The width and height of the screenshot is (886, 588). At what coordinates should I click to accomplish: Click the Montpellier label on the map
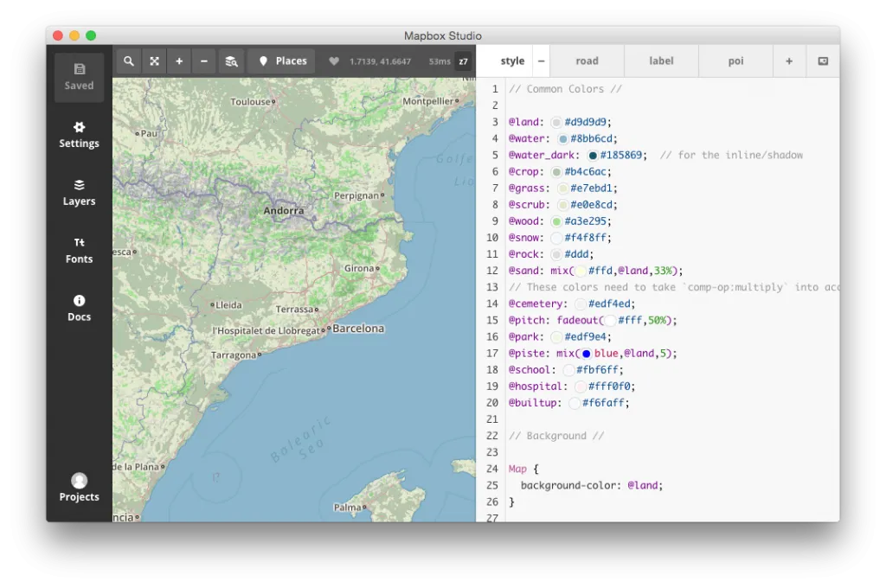[x=428, y=101]
